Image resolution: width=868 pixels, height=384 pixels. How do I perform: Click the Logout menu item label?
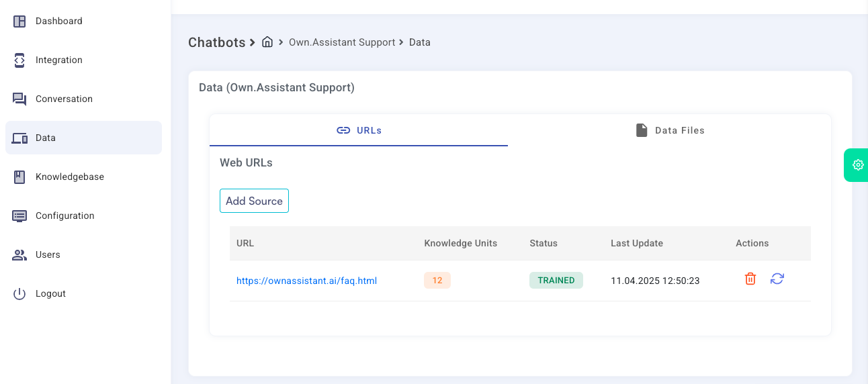coord(51,294)
